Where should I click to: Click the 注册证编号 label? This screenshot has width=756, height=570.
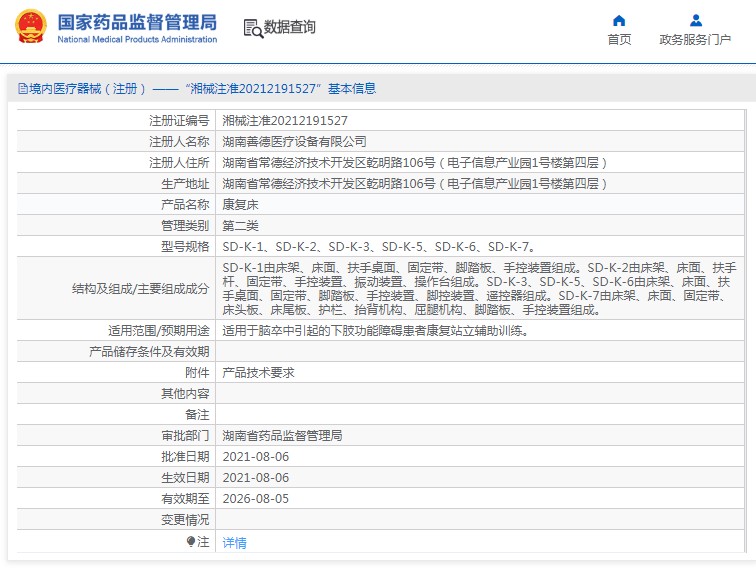point(179,121)
